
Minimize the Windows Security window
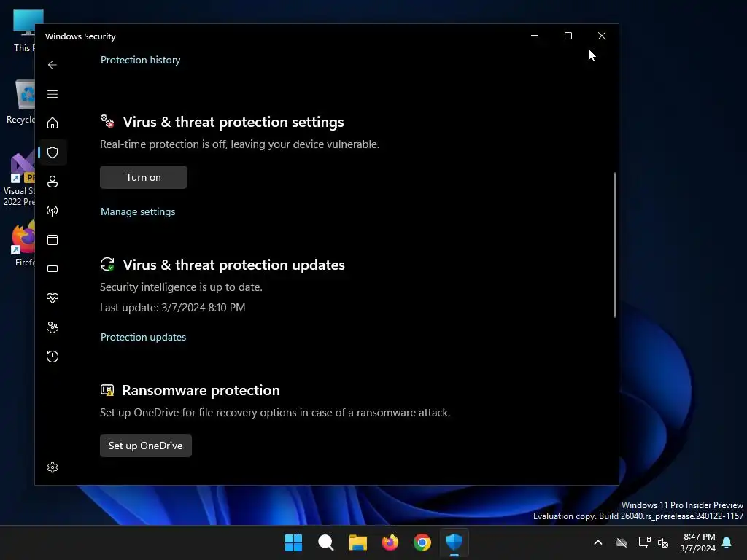[x=535, y=36]
